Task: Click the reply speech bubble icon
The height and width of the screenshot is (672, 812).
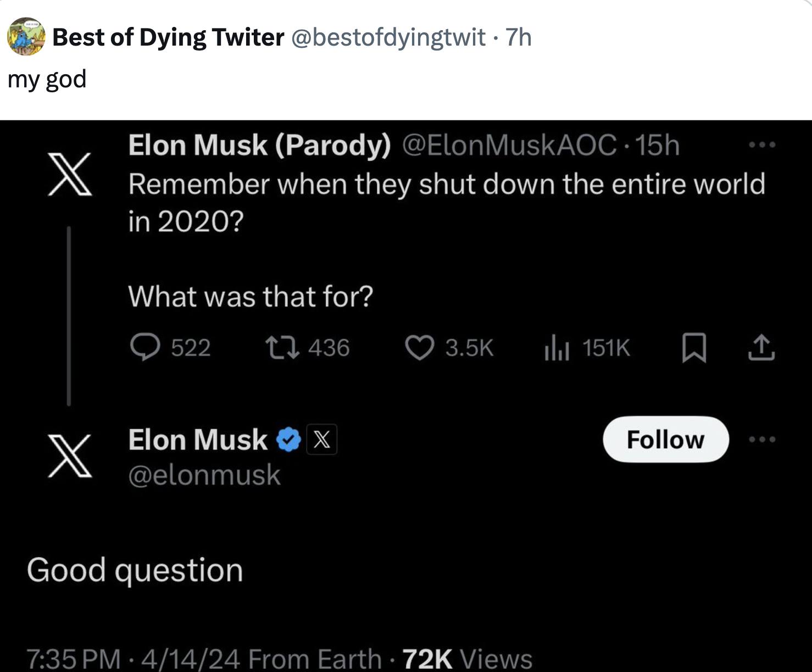Action: 145,347
